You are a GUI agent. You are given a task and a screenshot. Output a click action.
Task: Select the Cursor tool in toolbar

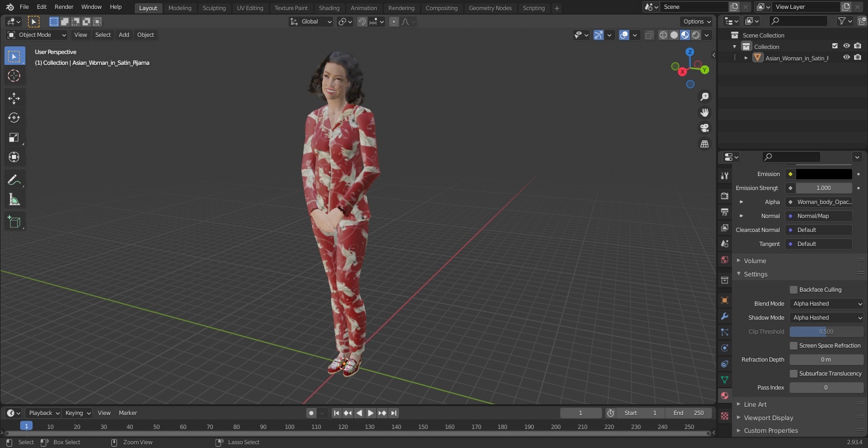[14, 76]
